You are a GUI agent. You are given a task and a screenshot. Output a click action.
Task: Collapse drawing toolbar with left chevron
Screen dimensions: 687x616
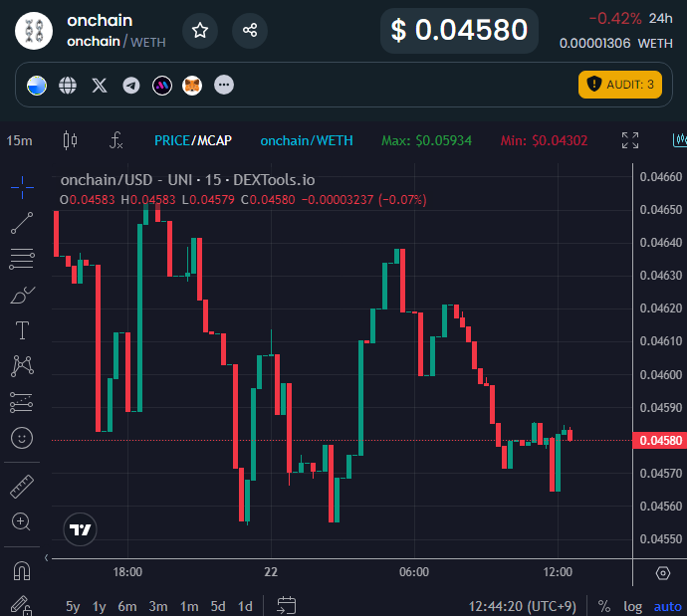pyautogui.click(x=46, y=557)
